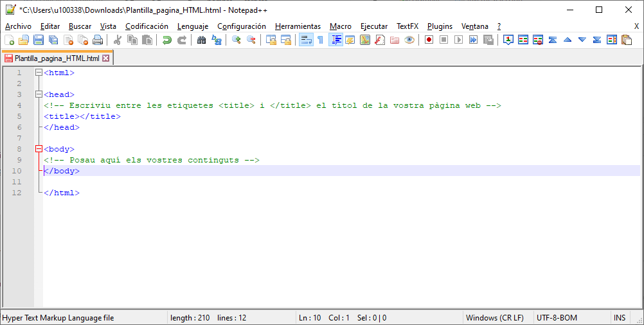The height and width of the screenshot is (325, 644).
Task: Toggle INS insert mode in status bar
Action: (620, 317)
